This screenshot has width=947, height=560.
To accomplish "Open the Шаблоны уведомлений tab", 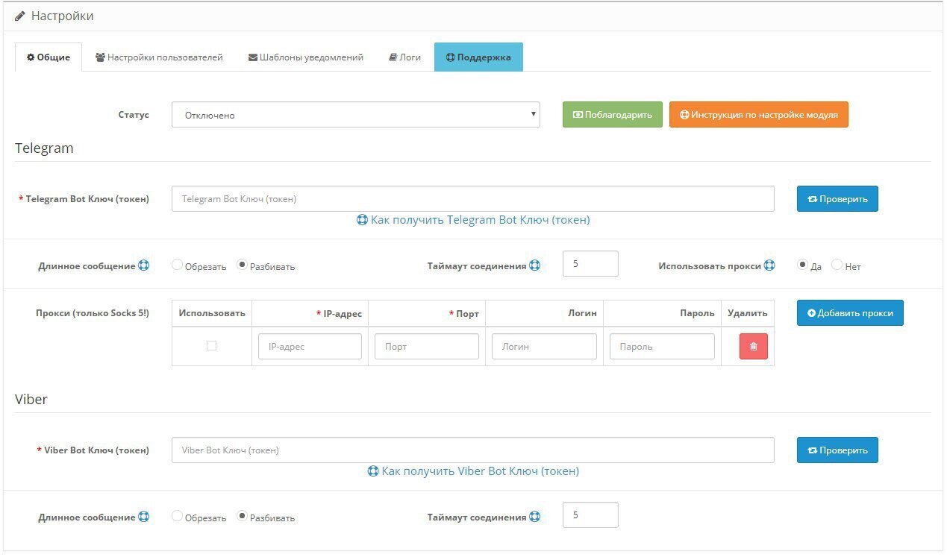I will click(305, 57).
